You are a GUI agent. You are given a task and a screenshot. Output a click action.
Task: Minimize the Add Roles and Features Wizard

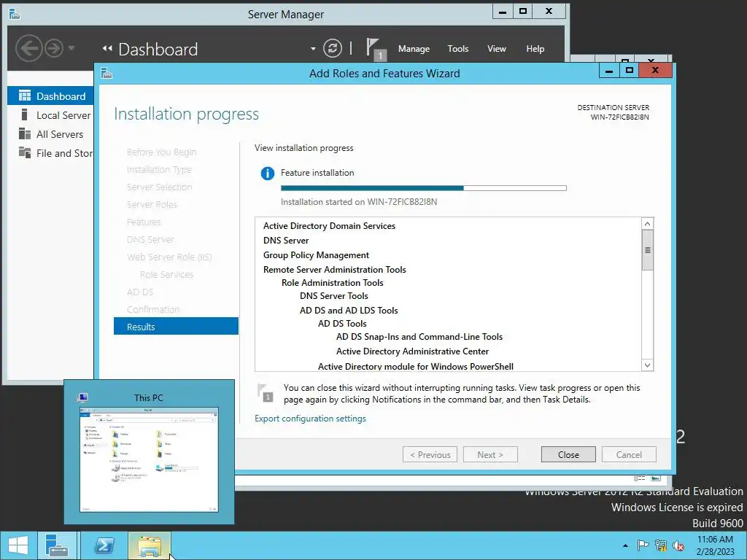pos(609,71)
